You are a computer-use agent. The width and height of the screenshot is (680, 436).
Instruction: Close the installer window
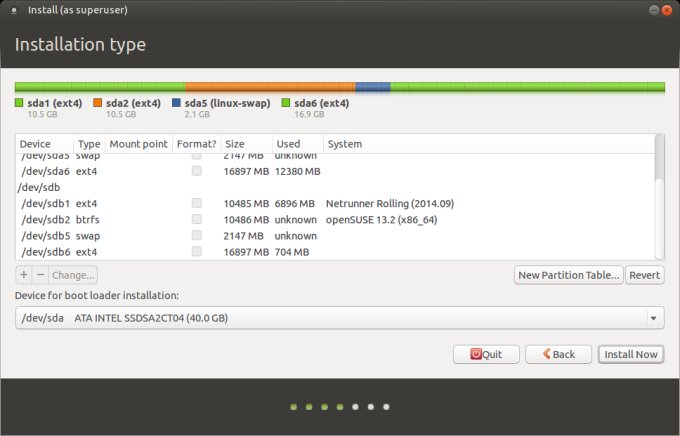(x=667, y=10)
